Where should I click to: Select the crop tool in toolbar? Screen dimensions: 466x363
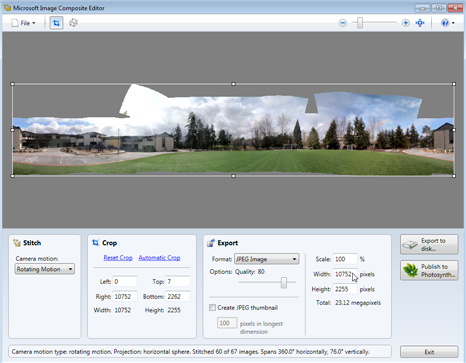click(x=56, y=23)
